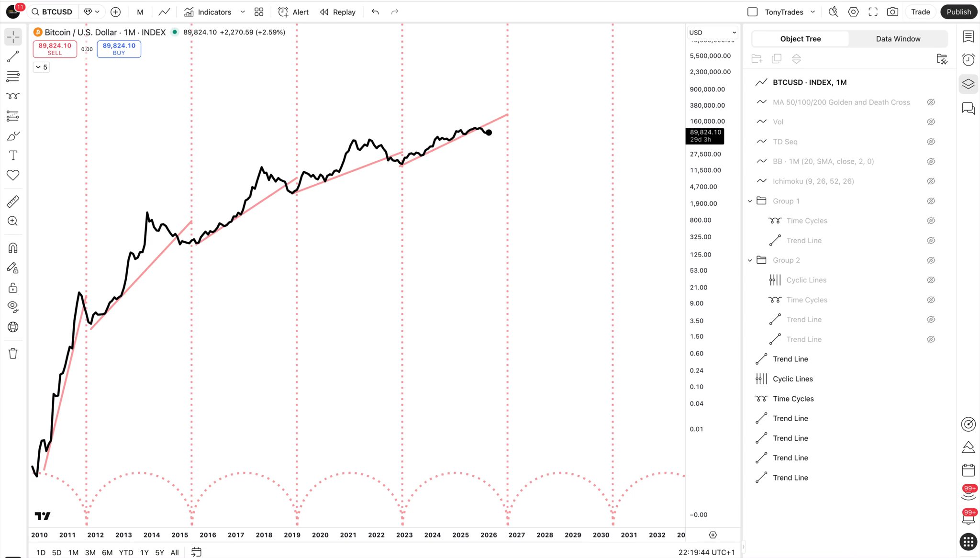
Task: Collapse the Group 2 folder
Action: (x=750, y=260)
